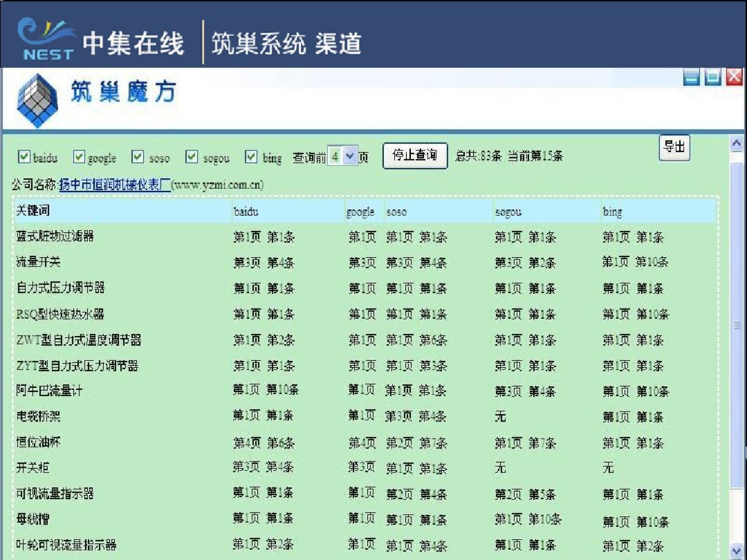Click the 导出 export button
747x560 pixels.
click(674, 148)
